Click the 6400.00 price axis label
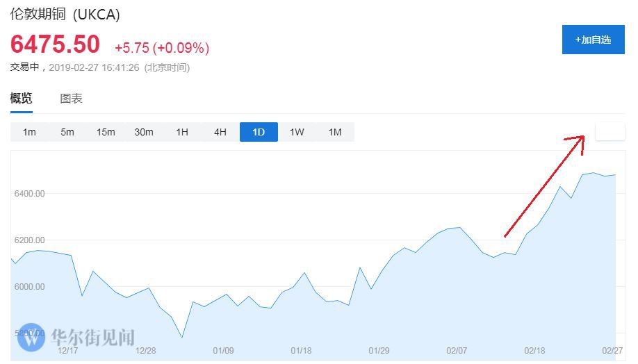This screenshot has height=364, width=638. point(29,193)
